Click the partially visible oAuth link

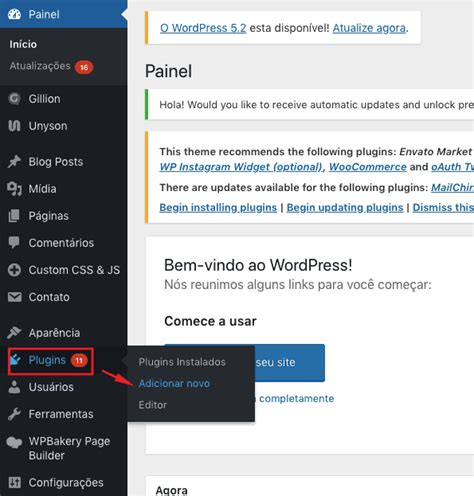coord(453,167)
